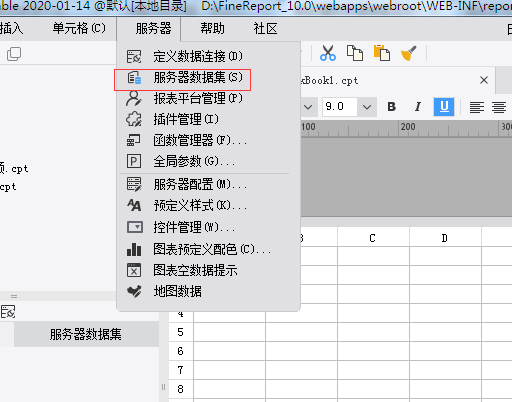Open the 服务器 menu in menu bar
512x402 pixels.
coord(153,29)
